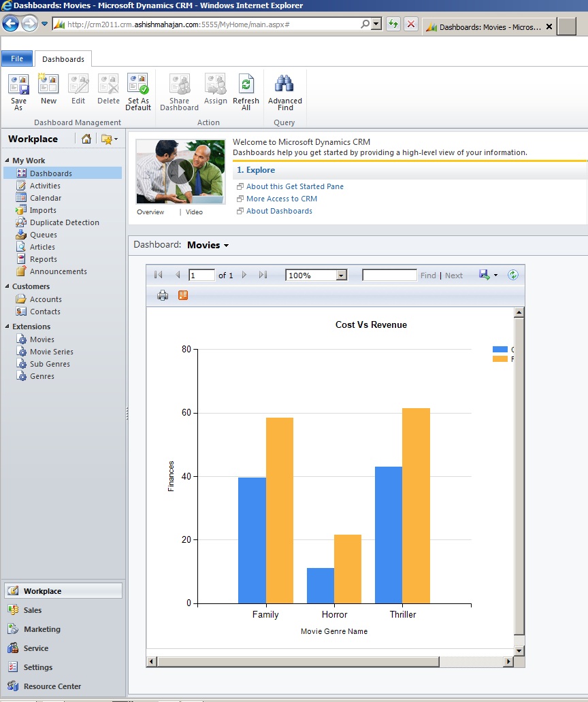Click the More Access to CRM link
Image resolution: width=588 pixels, height=702 pixels.
tap(282, 199)
